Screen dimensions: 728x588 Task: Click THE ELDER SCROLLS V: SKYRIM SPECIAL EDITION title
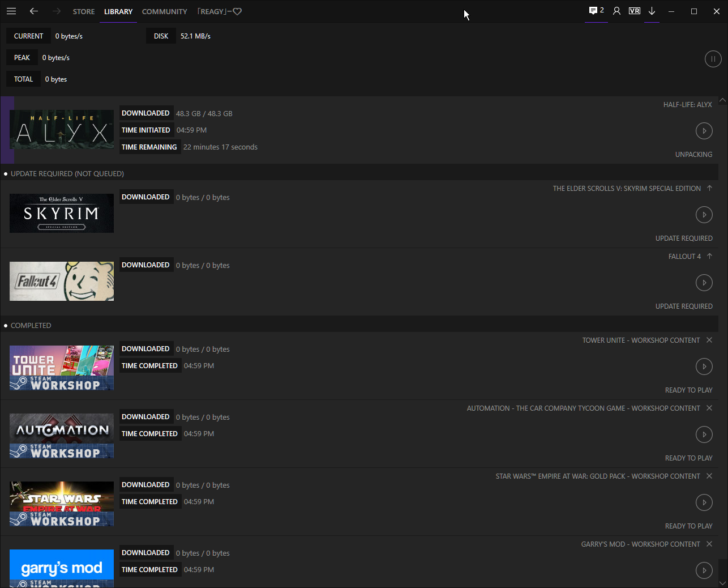[627, 189]
